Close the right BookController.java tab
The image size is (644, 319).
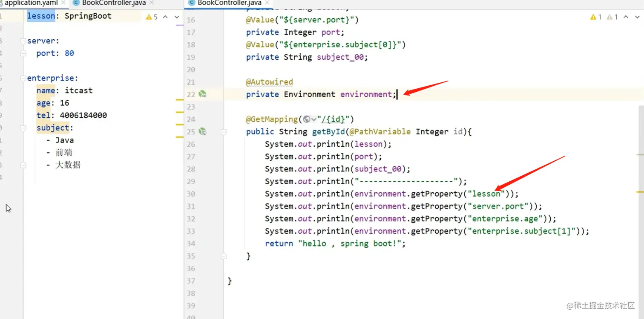pos(268,3)
